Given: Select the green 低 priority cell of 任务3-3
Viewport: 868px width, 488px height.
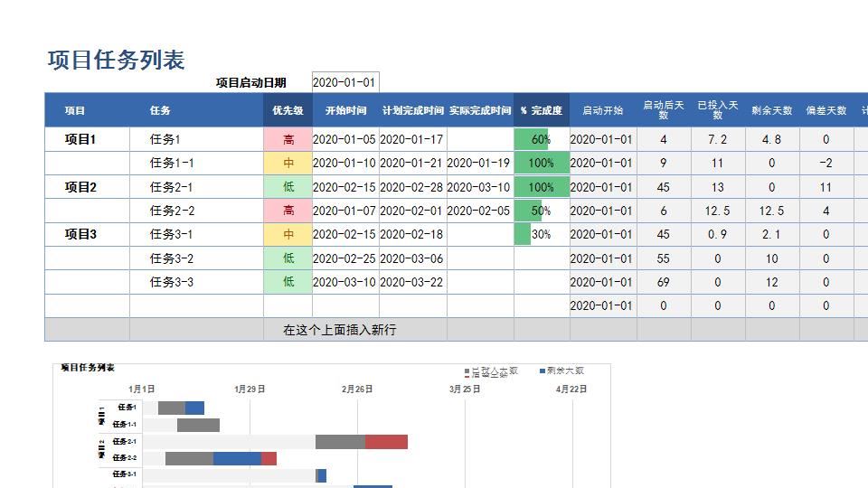Looking at the screenshot, I should coord(288,282).
